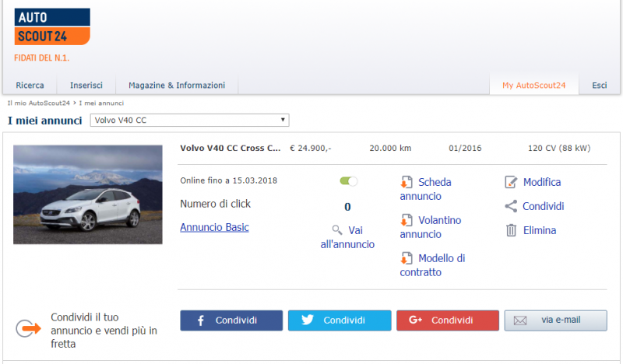Click the Google+ icon
Screen dimensions: 623x364
point(415,320)
